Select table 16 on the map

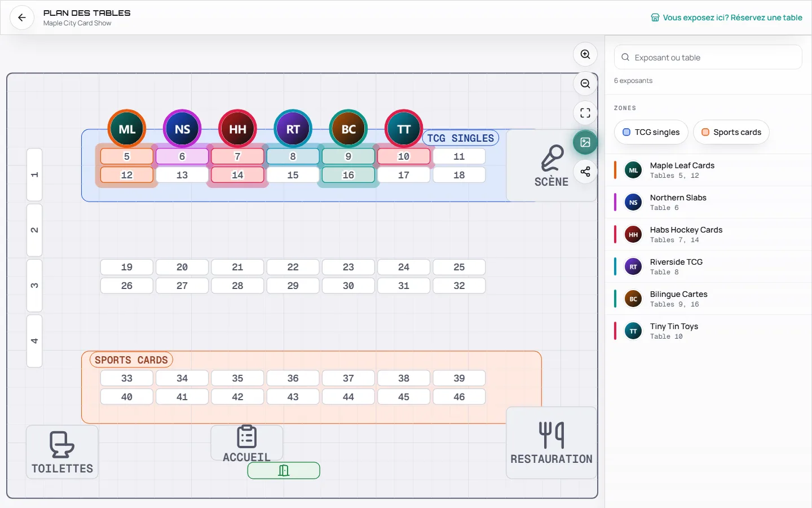[348, 175]
